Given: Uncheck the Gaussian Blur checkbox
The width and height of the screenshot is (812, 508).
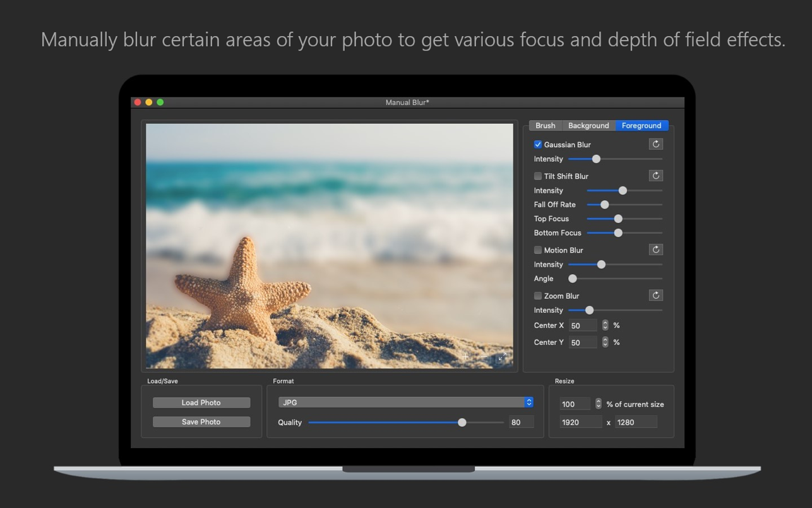Looking at the screenshot, I should (x=538, y=145).
